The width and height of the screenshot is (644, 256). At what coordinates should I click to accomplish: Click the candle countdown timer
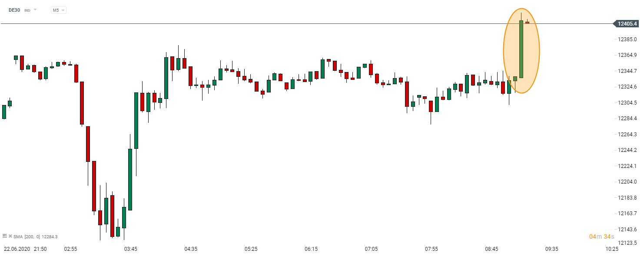tap(602, 236)
